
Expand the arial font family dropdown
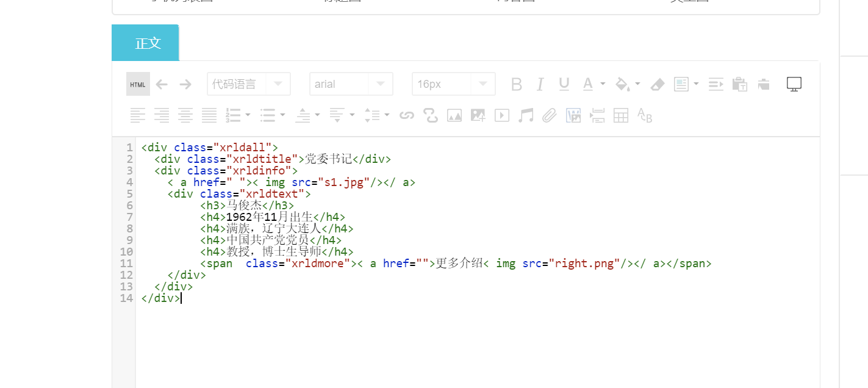(x=351, y=84)
